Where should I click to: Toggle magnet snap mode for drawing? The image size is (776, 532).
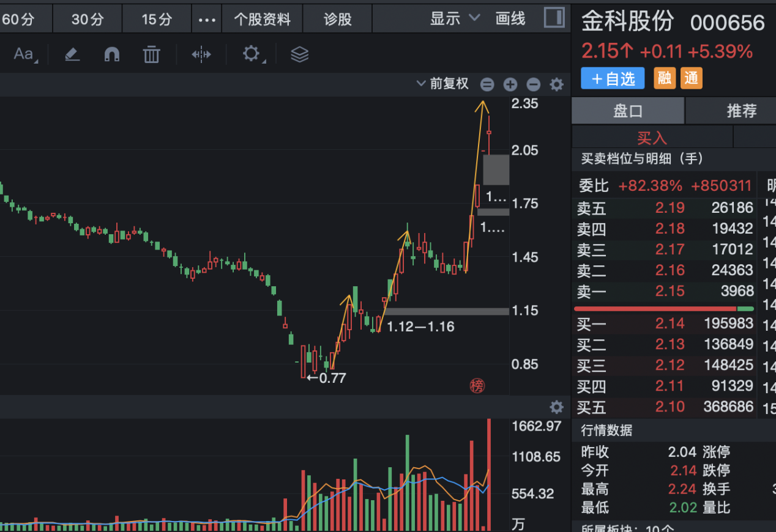click(x=112, y=54)
